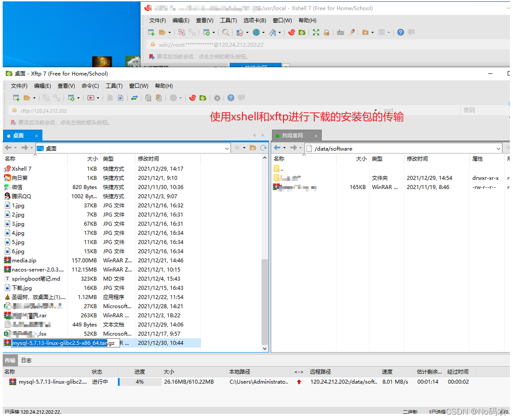Click blue help icon in Xftp toolbar
Image resolution: width=513 pixels, height=420 pixels.
tap(231, 98)
